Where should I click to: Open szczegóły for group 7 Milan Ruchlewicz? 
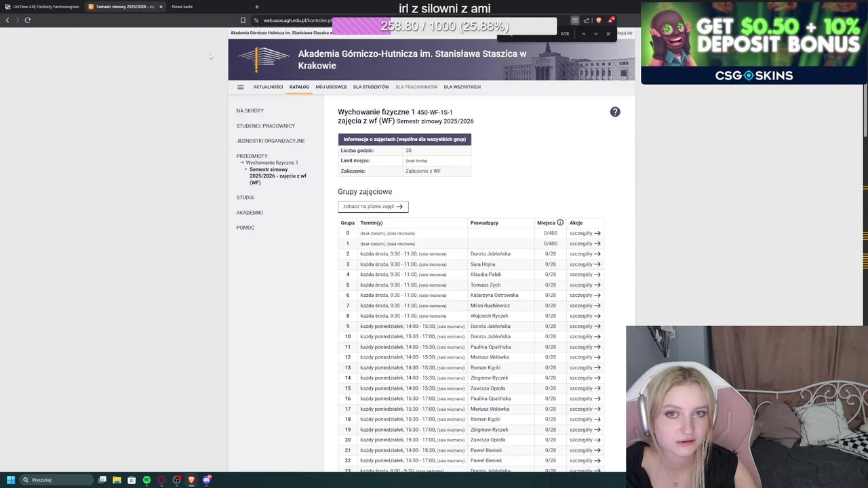pos(585,306)
